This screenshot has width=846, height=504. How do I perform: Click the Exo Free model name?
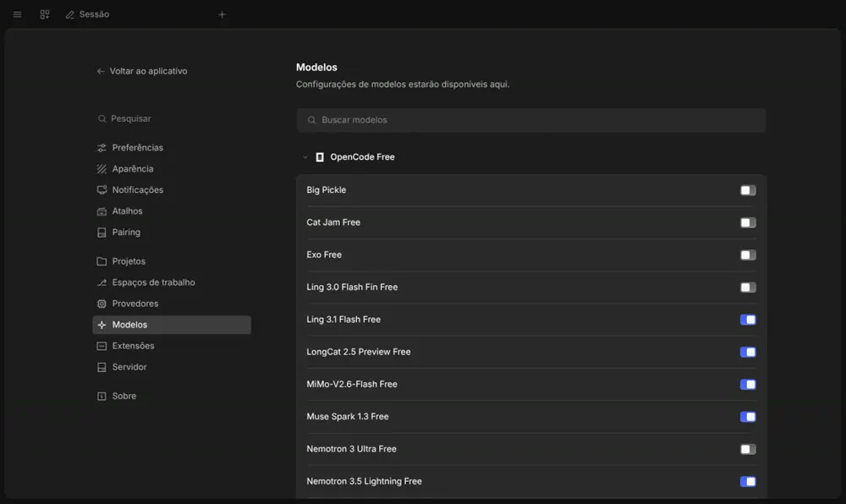click(x=324, y=255)
